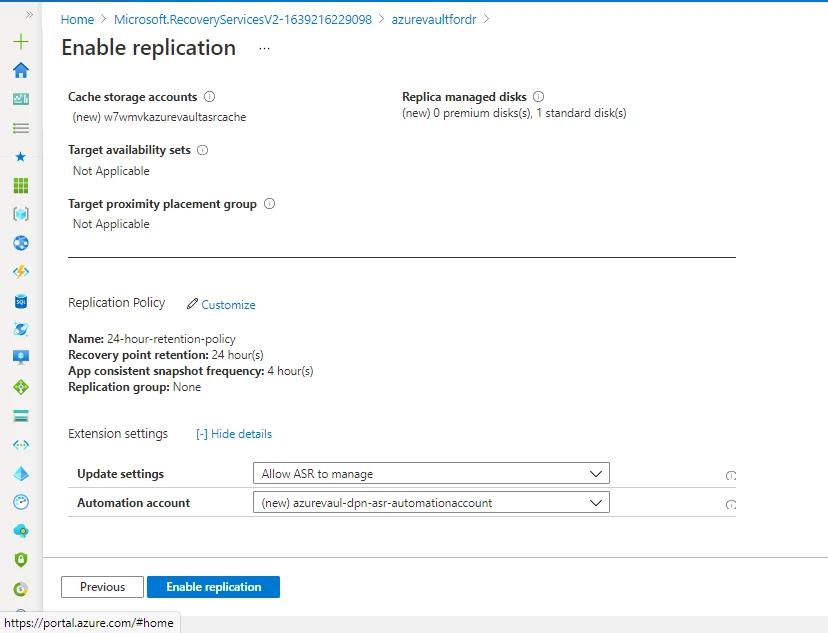Click the Previous button
Image resolution: width=828 pixels, height=633 pixels.
(x=101, y=587)
